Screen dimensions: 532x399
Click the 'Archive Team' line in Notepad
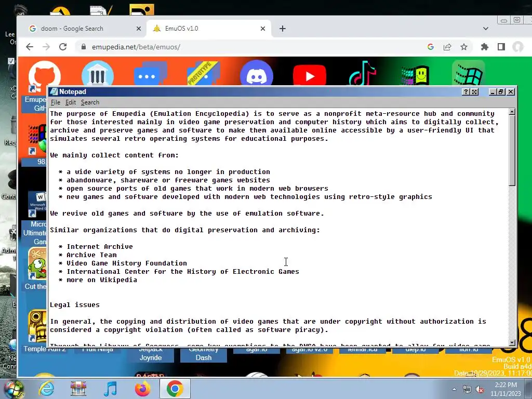point(91,255)
